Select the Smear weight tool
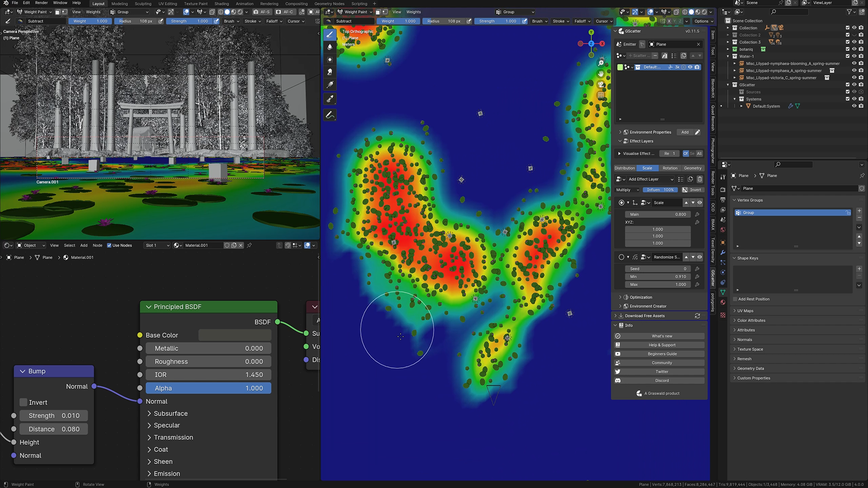 330,72
